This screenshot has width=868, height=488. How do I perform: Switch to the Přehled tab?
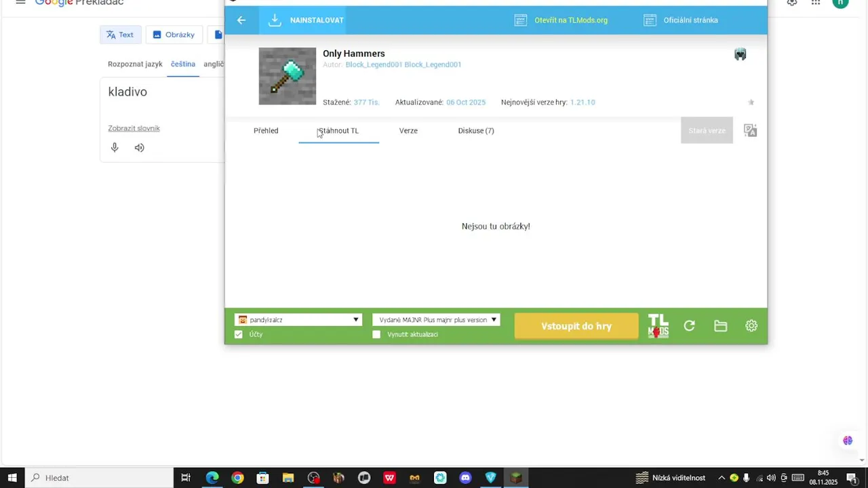[266, 131]
